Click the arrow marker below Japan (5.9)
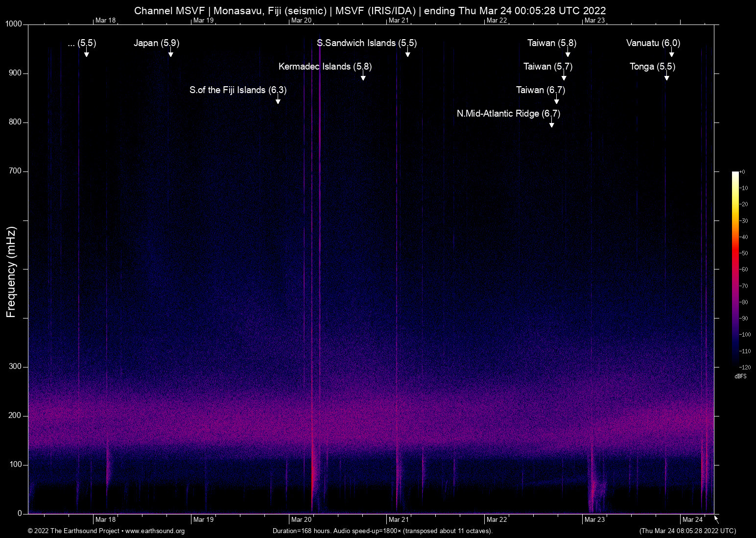 pyautogui.click(x=171, y=53)
